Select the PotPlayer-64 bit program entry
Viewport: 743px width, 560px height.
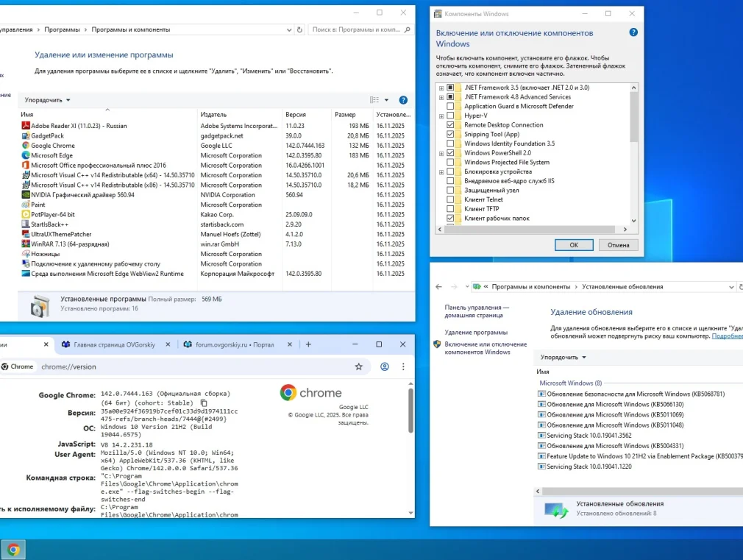click(53, 214)
